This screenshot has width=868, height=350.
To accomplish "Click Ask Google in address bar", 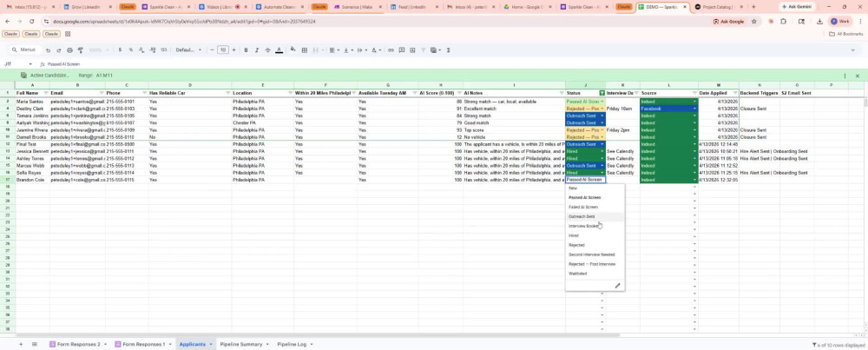I will click(729, 21).
